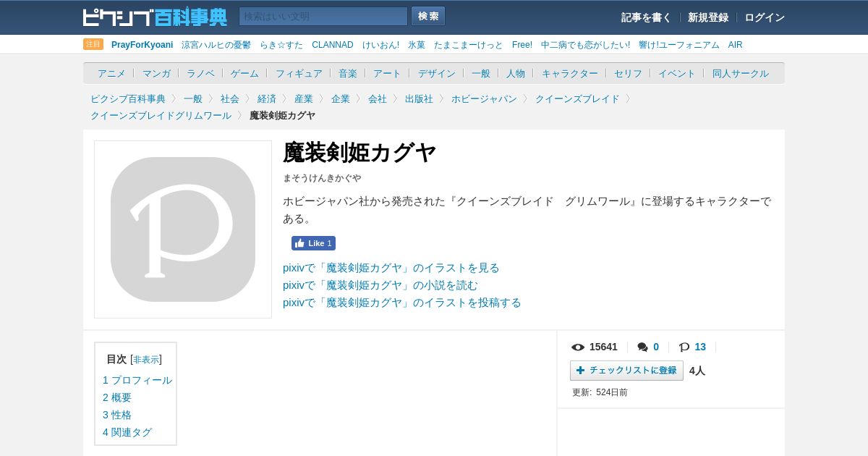868x456 pixels.
Task: Select the アート category menu
Action: [387, 73]
